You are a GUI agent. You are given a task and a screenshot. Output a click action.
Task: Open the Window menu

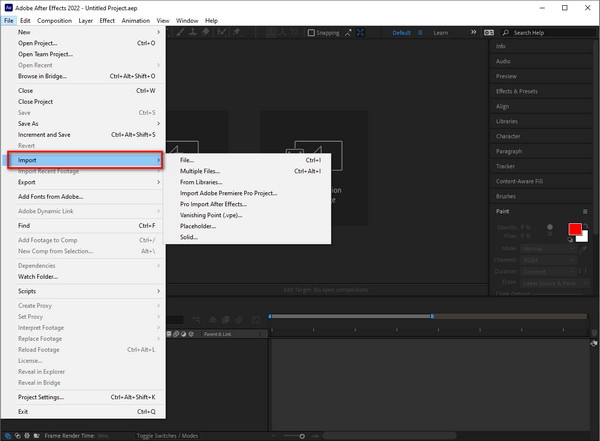[x=187, y=21]
